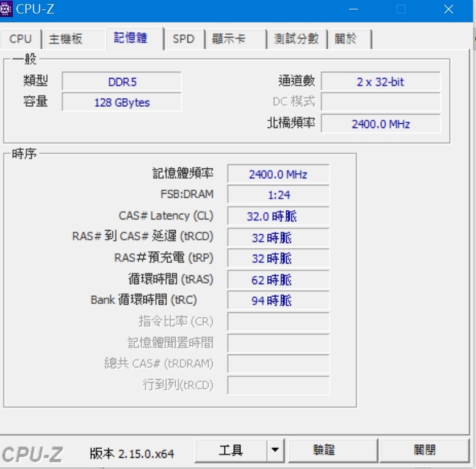
Task: Switch to the CPU tab
Action: [x=20, y=39]
